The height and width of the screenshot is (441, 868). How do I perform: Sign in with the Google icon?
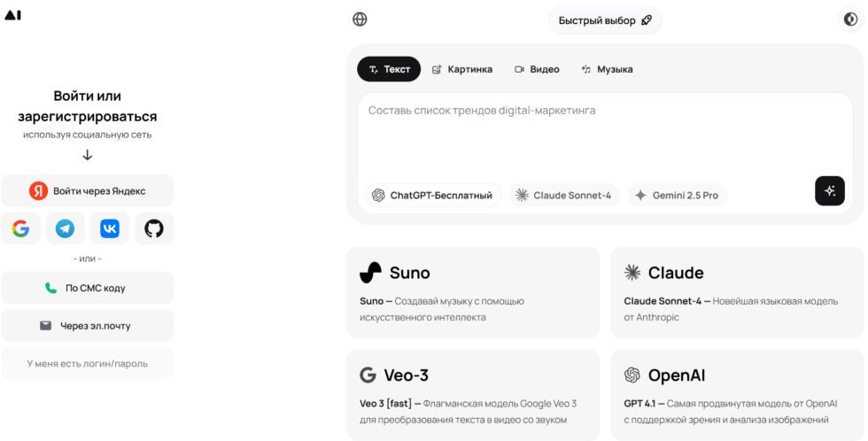coord(20,228)
